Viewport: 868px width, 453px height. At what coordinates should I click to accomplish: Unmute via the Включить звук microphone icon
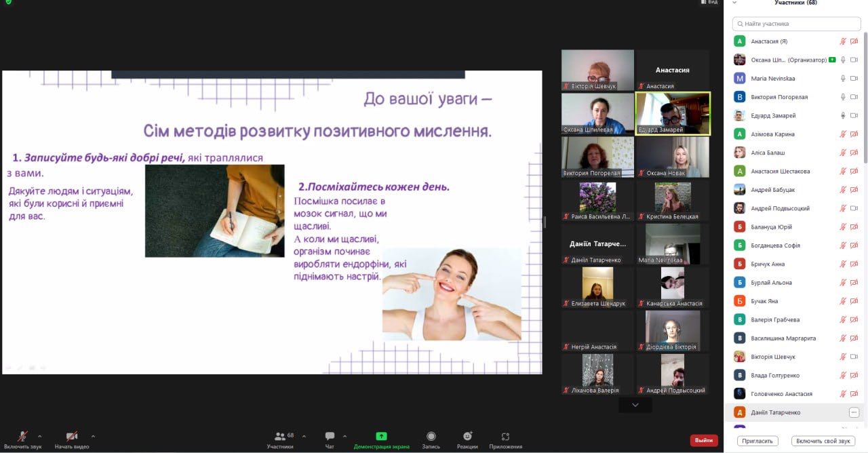point(22,436)
